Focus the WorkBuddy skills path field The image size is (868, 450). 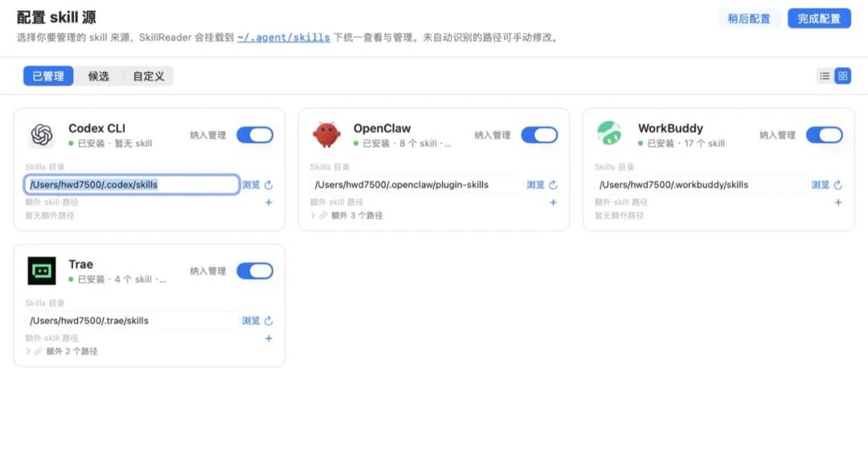coord(701,185)
